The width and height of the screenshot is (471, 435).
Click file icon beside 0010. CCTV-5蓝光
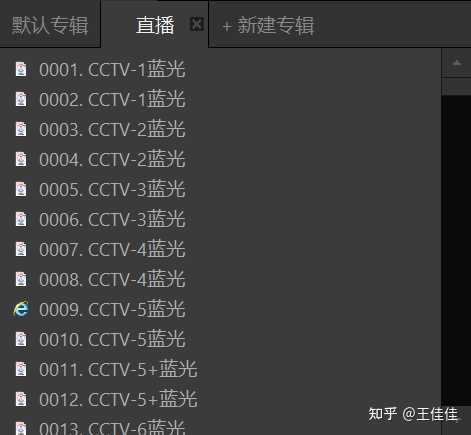[21, 339]
